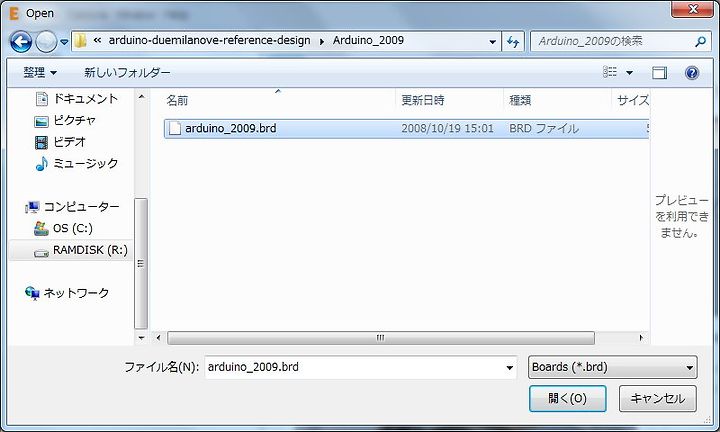Select arduino-duemilanove-reference-design breadcrumb
Screen dimensions: 720x432
click(x=209, y=40)
